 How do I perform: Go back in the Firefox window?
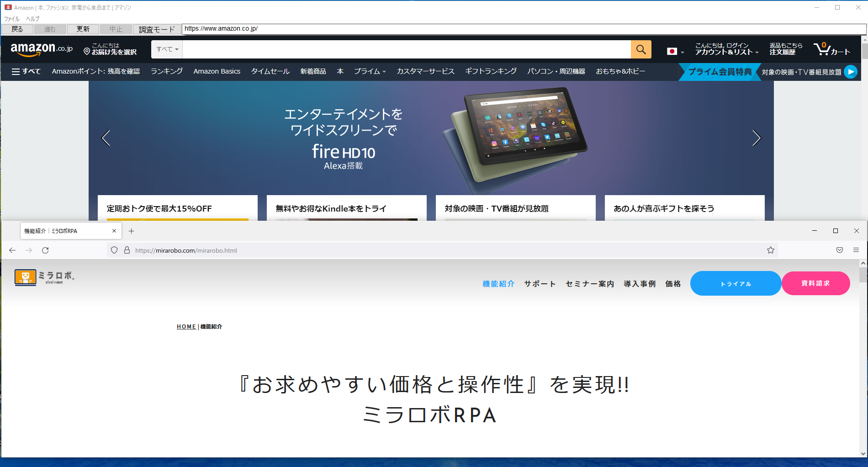coord(12,250)
